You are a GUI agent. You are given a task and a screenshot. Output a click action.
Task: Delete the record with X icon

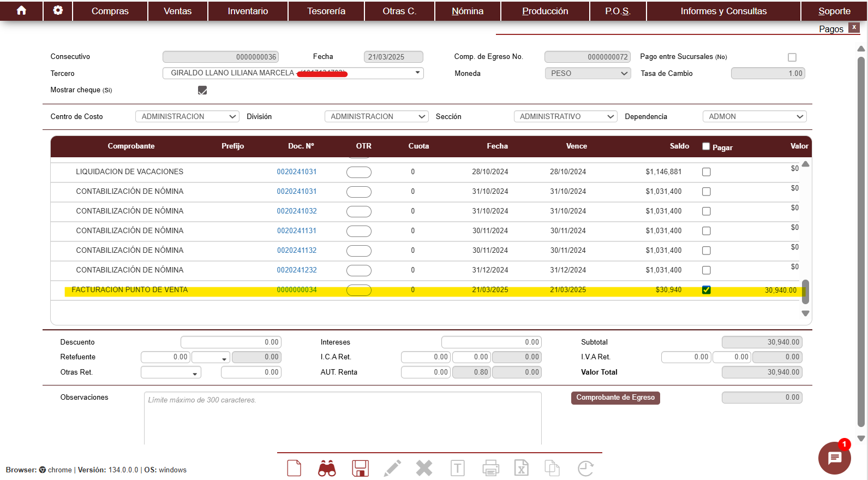[x=424, y=468]
